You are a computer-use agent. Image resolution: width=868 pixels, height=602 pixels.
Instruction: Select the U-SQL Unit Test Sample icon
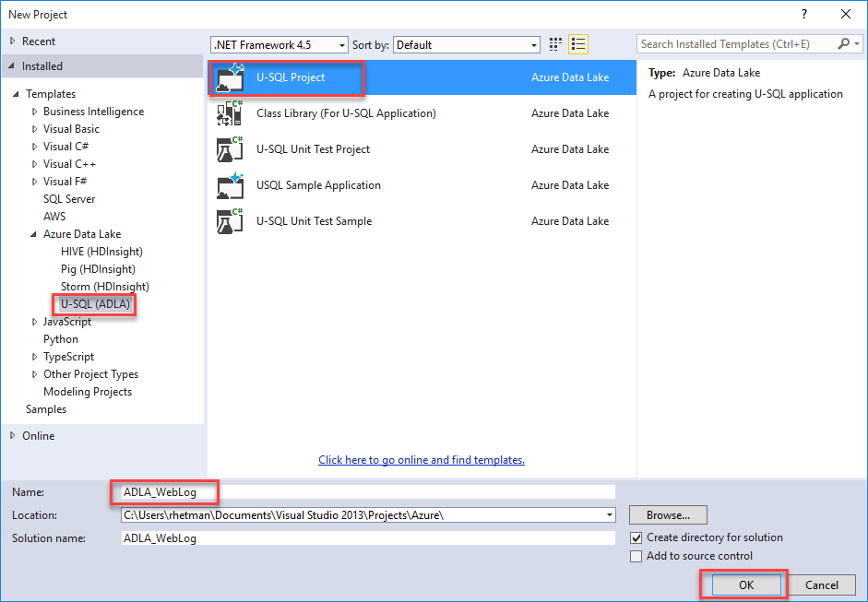(x=229, y=221)
